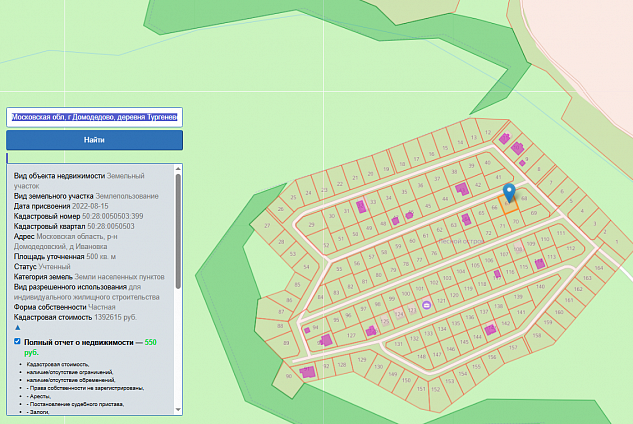Image resolution: width=633 pixels, height=424 pixels.
Task: Collapse details with the blue triangle arrow
Action: coord(17,327)
